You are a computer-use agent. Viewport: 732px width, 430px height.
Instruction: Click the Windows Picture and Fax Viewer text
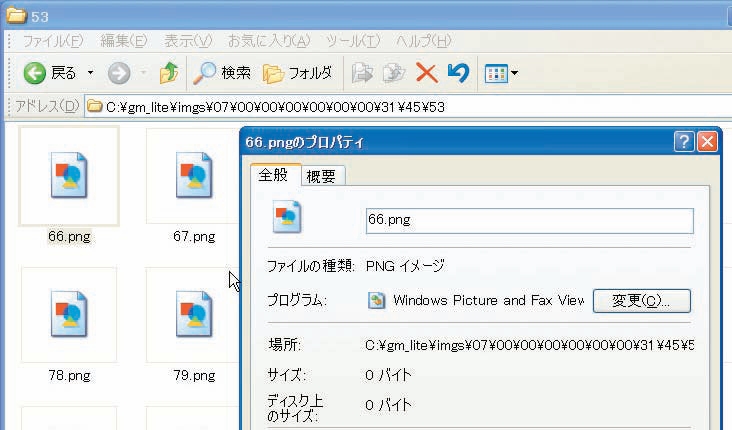point(488,300)
